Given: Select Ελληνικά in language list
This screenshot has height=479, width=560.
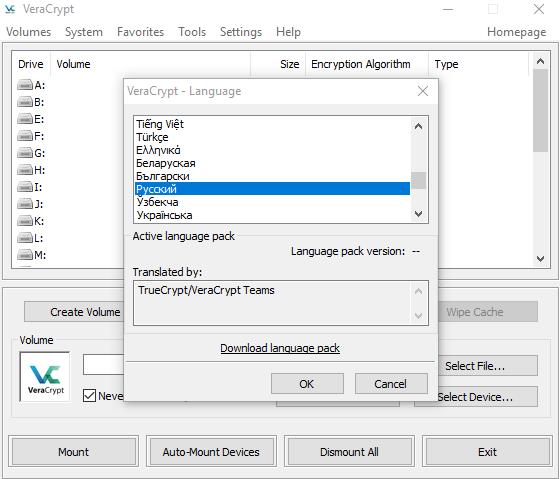Looking at the screenshot, I should (272, 150).
